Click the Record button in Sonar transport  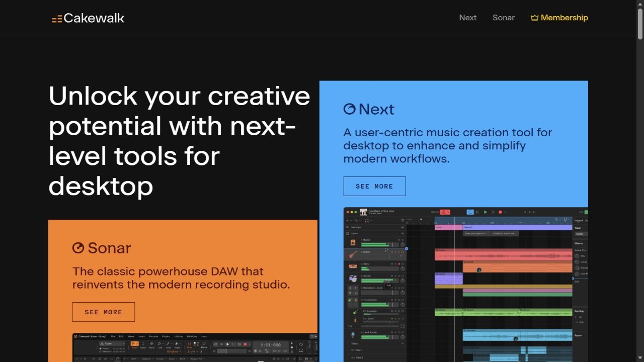(245, 344)
